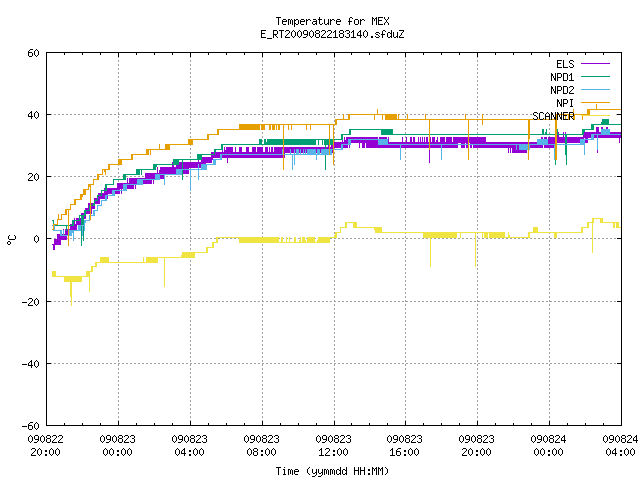
Task: Click the chart title 'Temperature for MEX'
Action: (332, 21)
